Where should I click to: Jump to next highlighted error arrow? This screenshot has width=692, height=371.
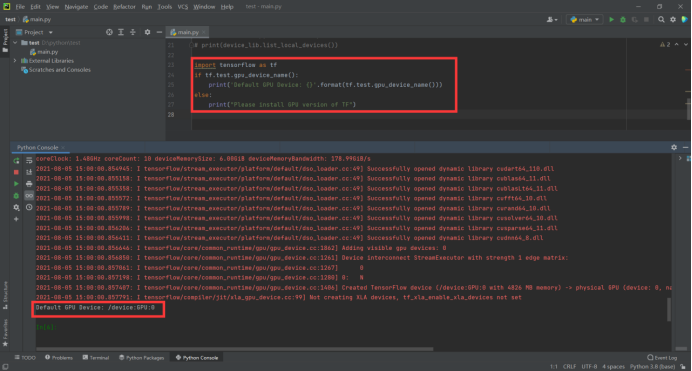685,45
